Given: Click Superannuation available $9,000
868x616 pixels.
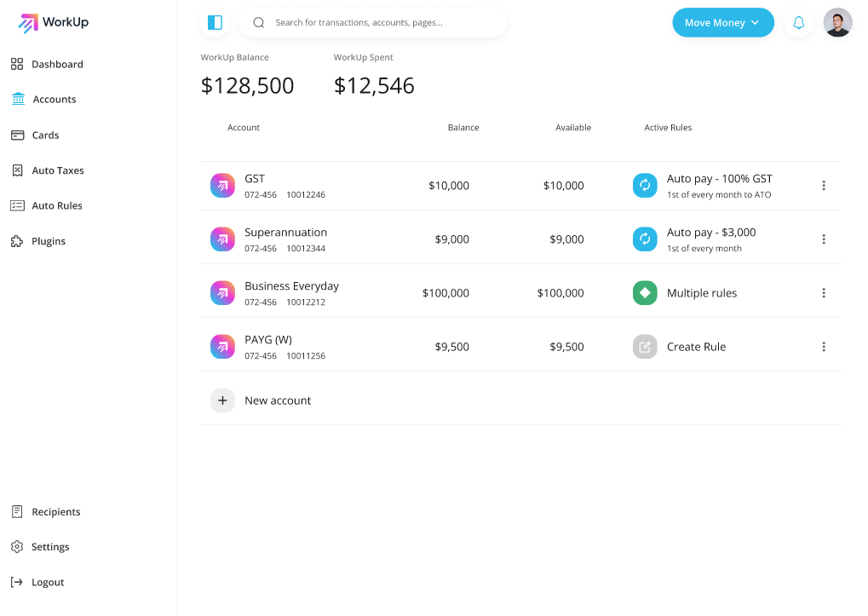Looking at the screenshot, I should (566, 239).
